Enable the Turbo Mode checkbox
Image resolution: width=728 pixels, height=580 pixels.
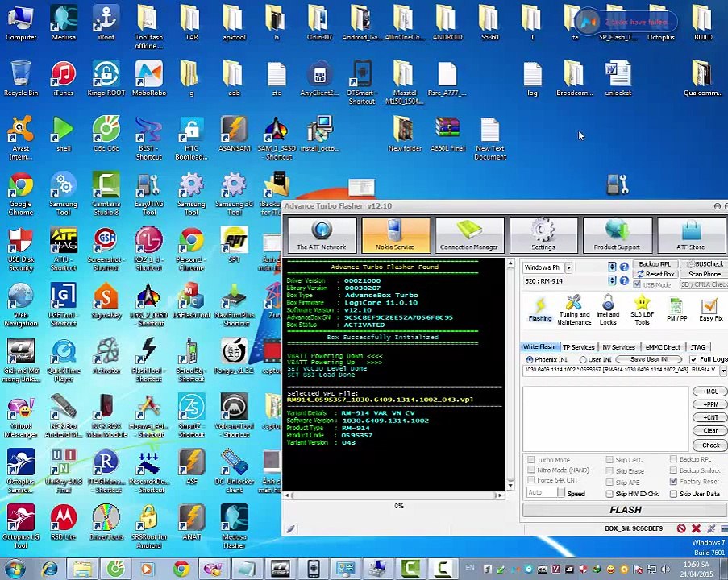(x=531, y=459)
